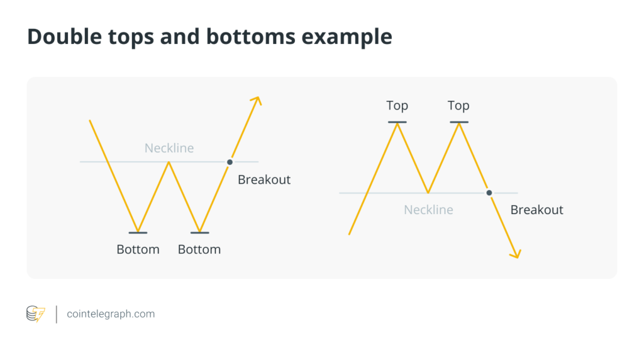The image size is (644, 350).
Task: Click the middle peak of the W pattern
Action: pos(169,163)
